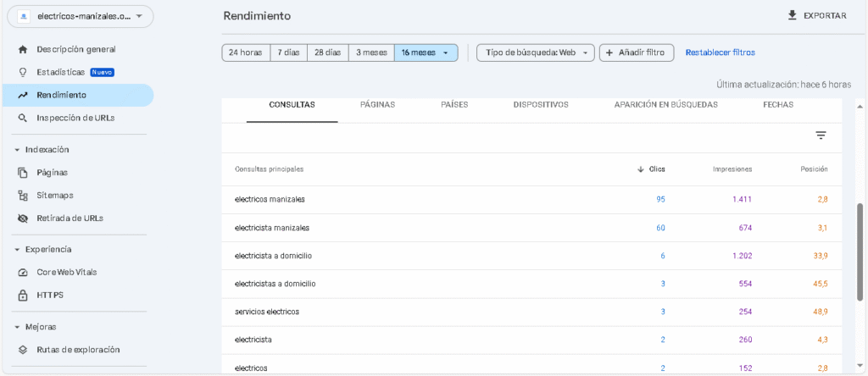Select the Sitemaps sidebar icon

pyautogui.click(x=23, y=195)
